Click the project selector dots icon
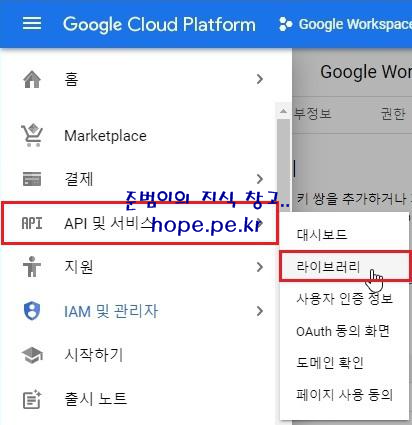412x425 pixels. [285, 24]
